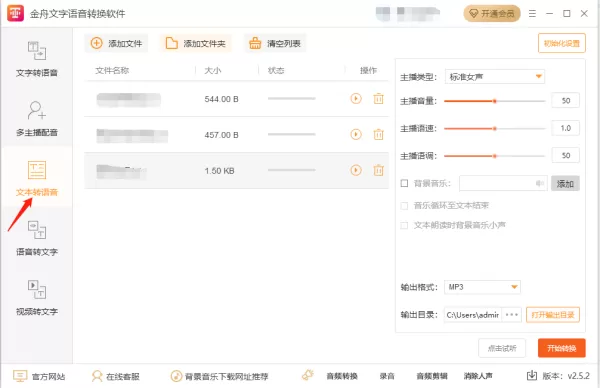Screen dimensions: 600x388
Task: Click the 初始化设置 button
Action: coord(562,43)
